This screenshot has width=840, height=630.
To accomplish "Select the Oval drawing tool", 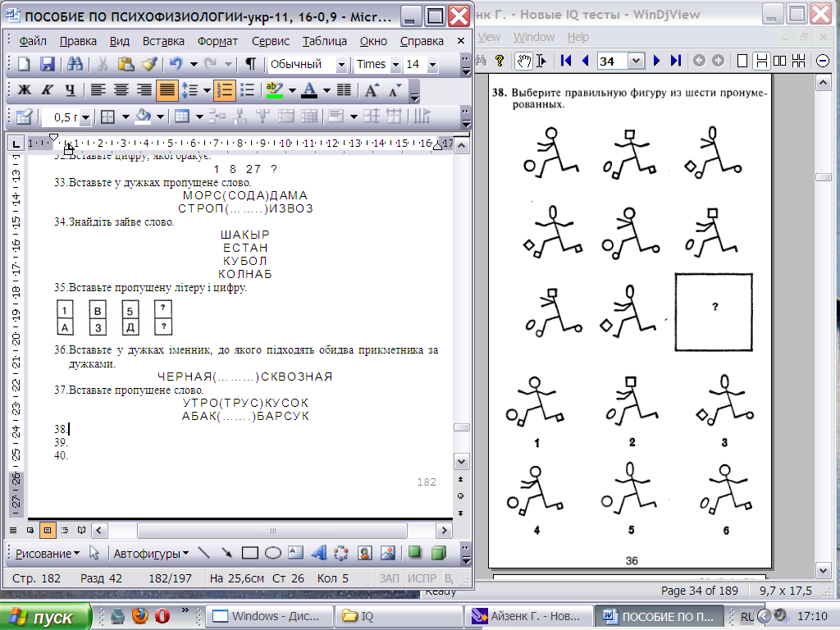I will coord(272,553).
